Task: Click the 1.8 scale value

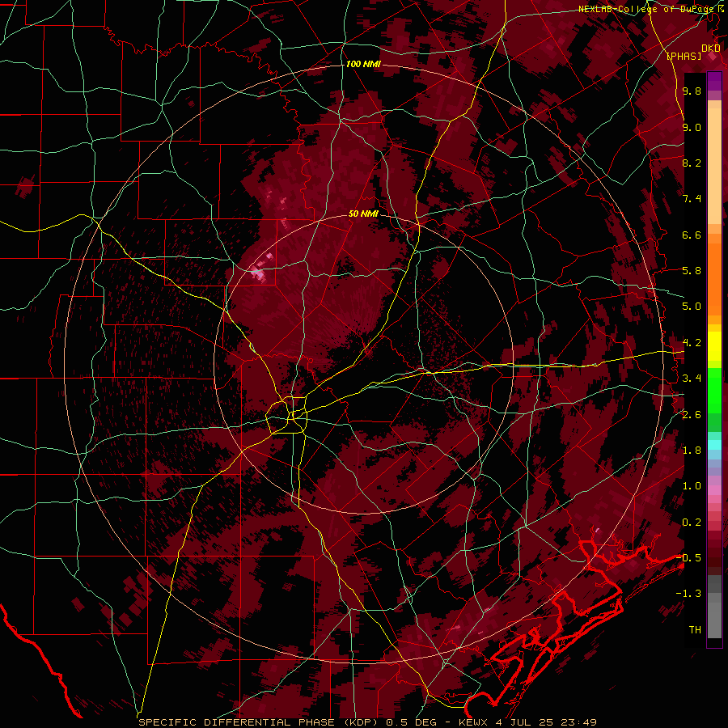Action: tap(692, 451)
